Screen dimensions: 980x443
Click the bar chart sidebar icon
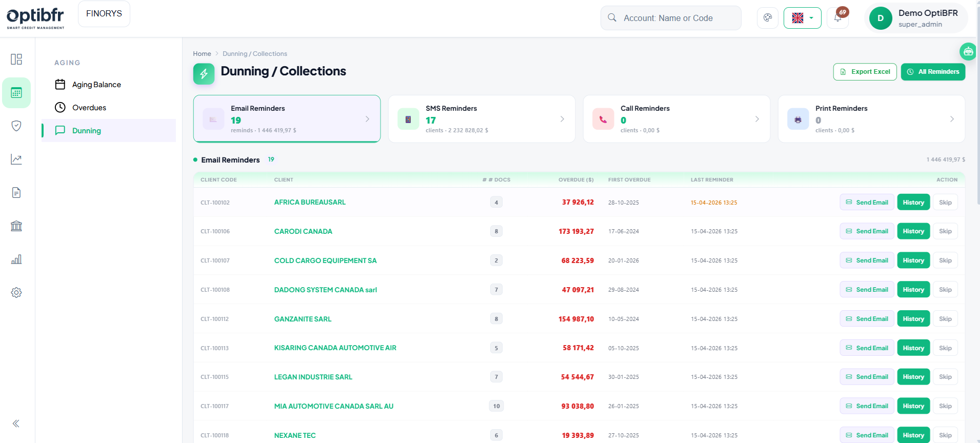[x=16, y=259]
